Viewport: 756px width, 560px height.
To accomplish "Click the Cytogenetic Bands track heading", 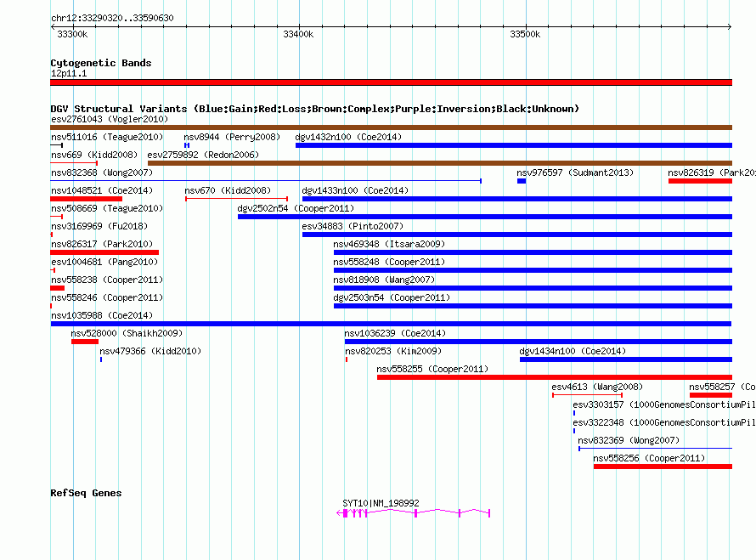I will coord(101,63).
